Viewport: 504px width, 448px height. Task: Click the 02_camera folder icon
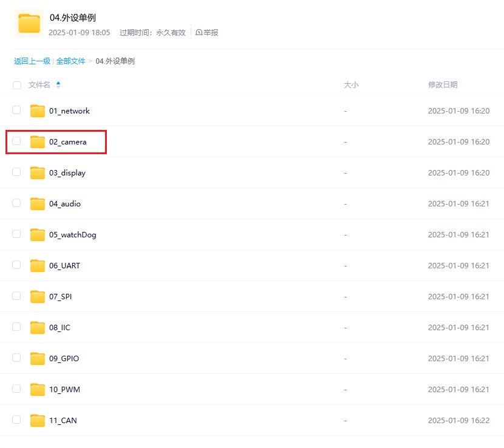37,141
